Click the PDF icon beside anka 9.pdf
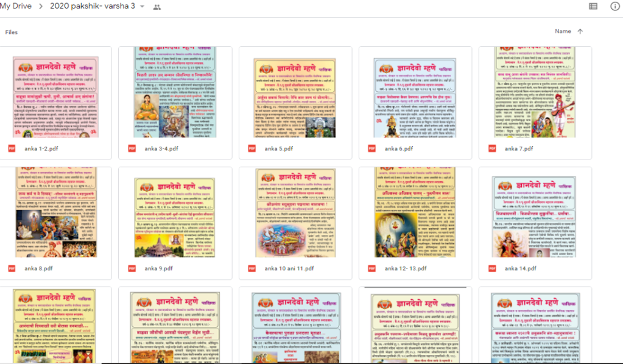Screen dimensions: 623x364 132,268
